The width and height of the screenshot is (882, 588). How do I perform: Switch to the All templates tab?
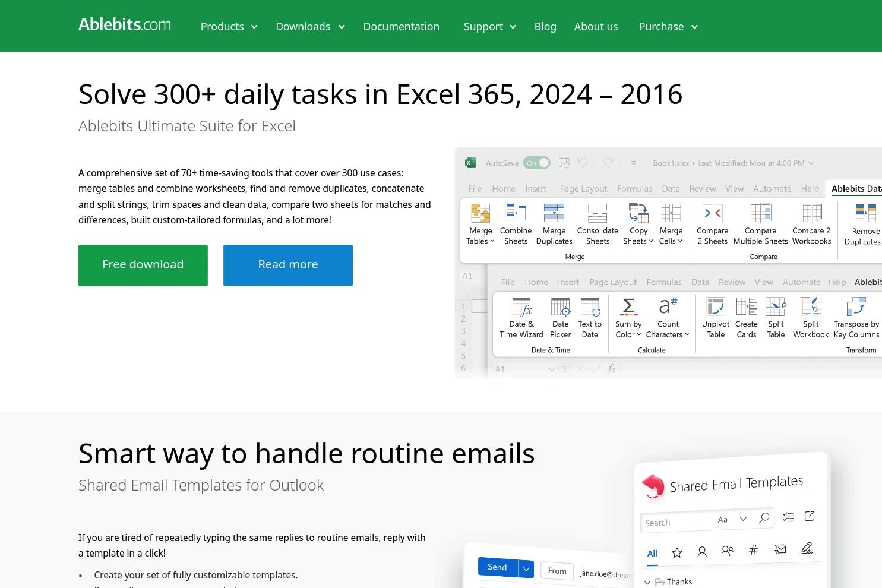[652, 554]
